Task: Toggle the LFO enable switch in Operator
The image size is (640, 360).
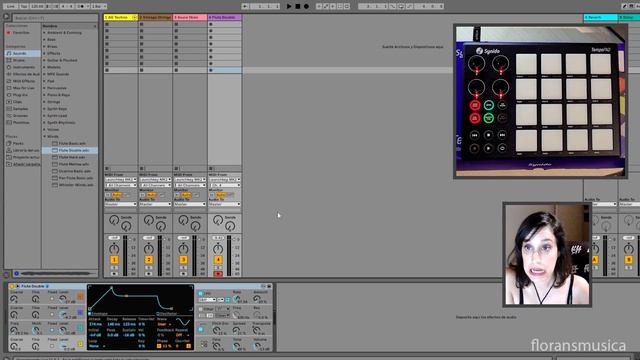Action: click(200, 293)
